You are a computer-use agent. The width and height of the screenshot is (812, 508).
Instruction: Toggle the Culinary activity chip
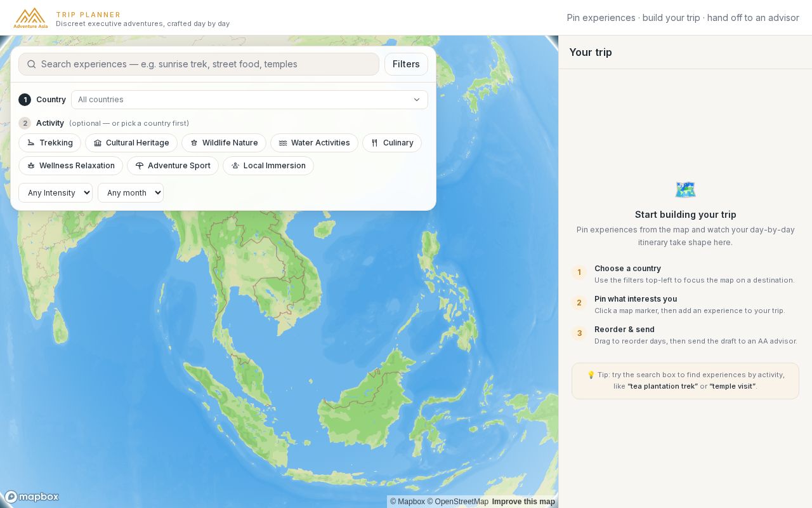(x=392, y=143)
